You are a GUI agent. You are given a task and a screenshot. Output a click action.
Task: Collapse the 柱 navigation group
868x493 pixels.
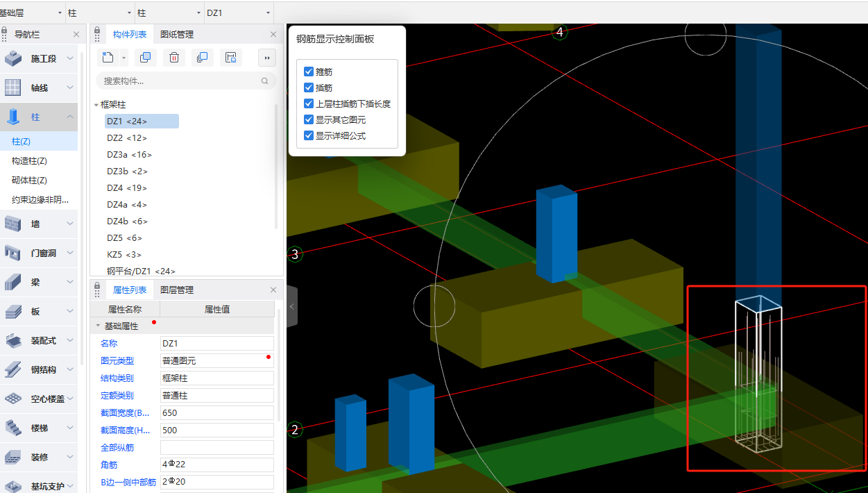click(x=70, y=117)
